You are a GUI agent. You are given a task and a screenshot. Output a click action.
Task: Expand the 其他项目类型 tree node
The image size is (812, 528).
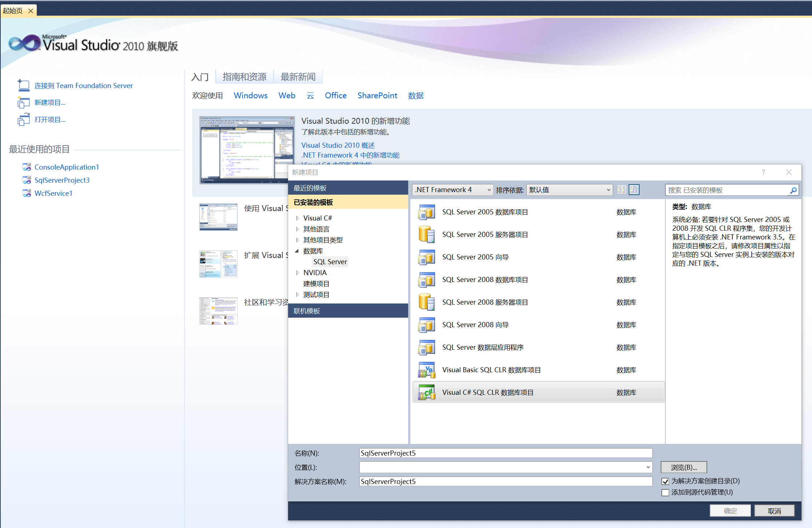tap(298, 240)
